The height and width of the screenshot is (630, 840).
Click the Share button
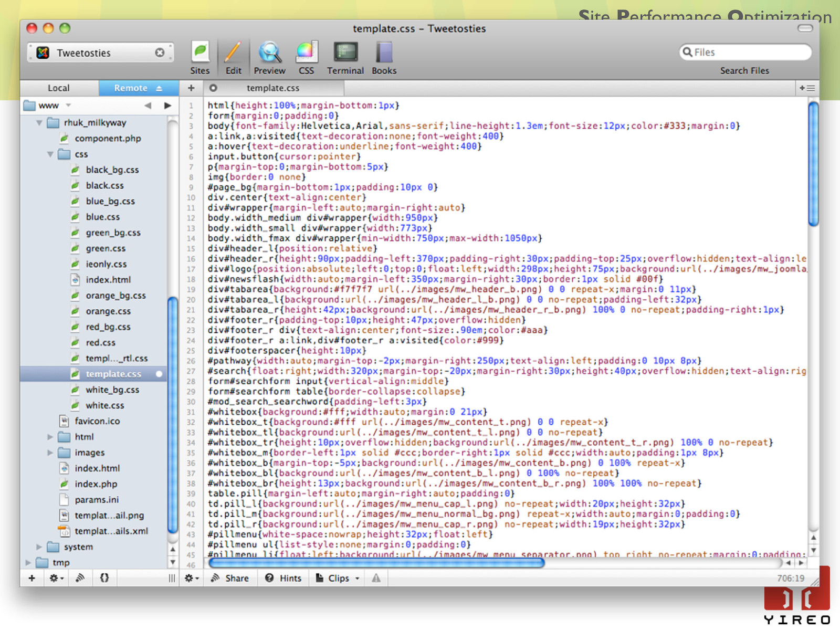click(230, 578)
